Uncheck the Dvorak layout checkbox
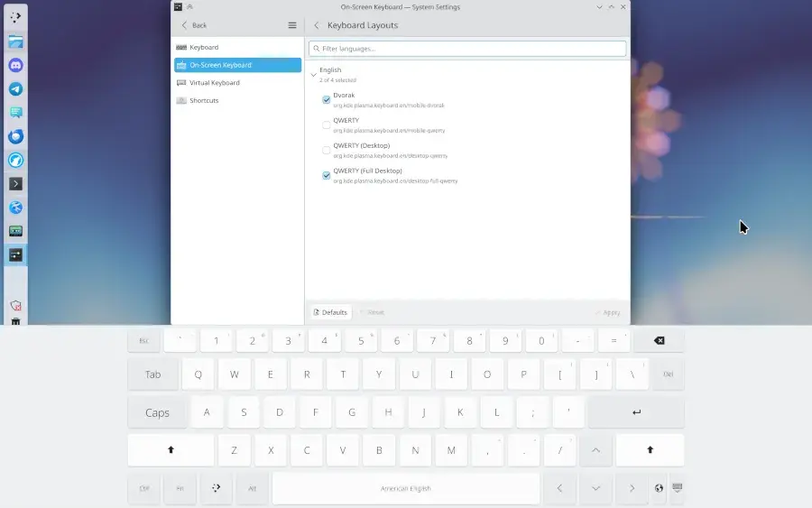This screenshot has height=508, width=812. pos(327,100)
